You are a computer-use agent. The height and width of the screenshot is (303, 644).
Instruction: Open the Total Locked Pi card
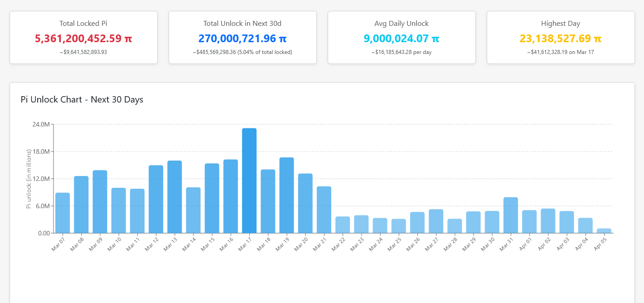83,38
